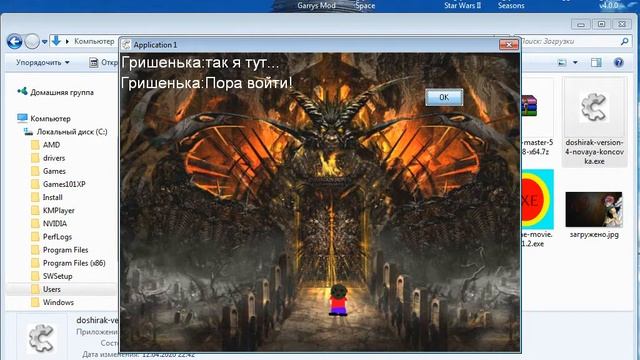Viewport: 640px width, 360px height.
Task: Open the Install folder in the tree
Action: [x=53, y=197]
